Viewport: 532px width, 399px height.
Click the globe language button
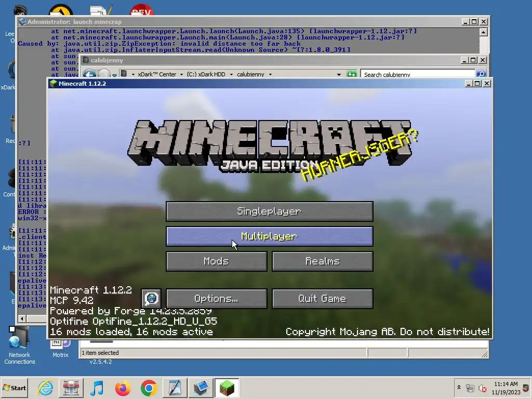(151, 299)
